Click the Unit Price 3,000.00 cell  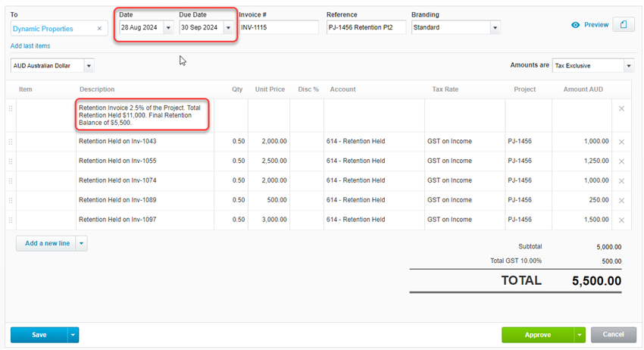[269, 220]
